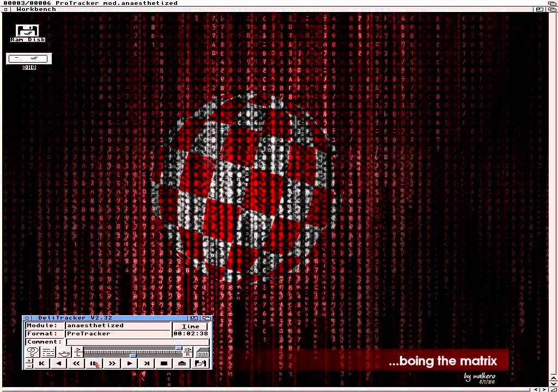This screenshot has width=558, height=392.
Task: Click the screen title 'ProTracker mod.anaesthetized'
Action: [117, 3]
